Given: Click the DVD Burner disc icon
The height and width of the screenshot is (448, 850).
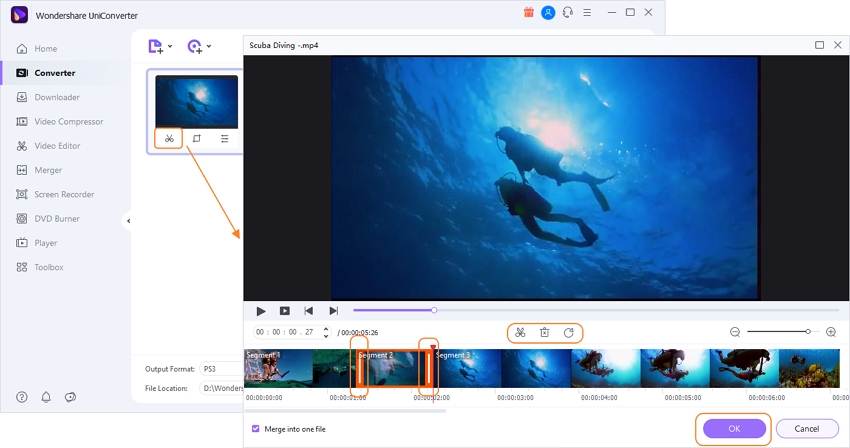Looking at the screenshot, I should pos(22,219).
